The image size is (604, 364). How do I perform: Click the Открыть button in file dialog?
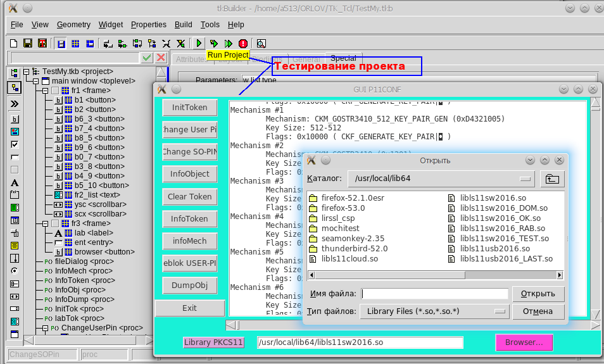(x=538, y=294)
